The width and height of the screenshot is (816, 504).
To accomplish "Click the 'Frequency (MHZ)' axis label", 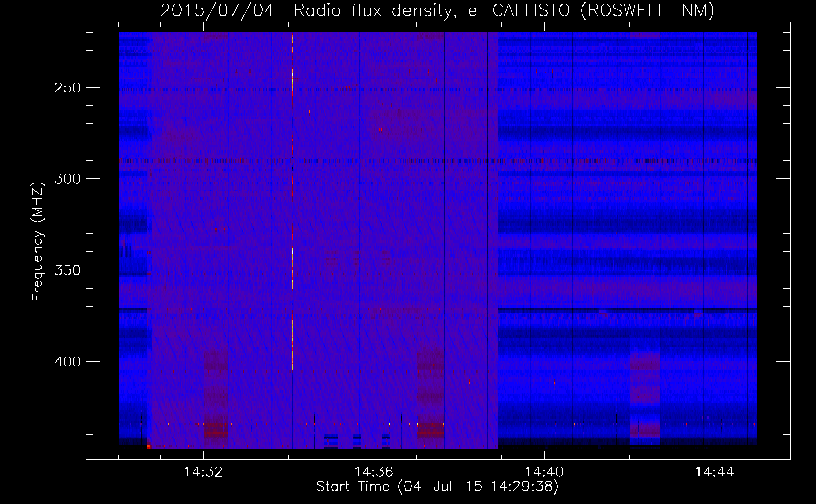I will [x=38, y=241].
